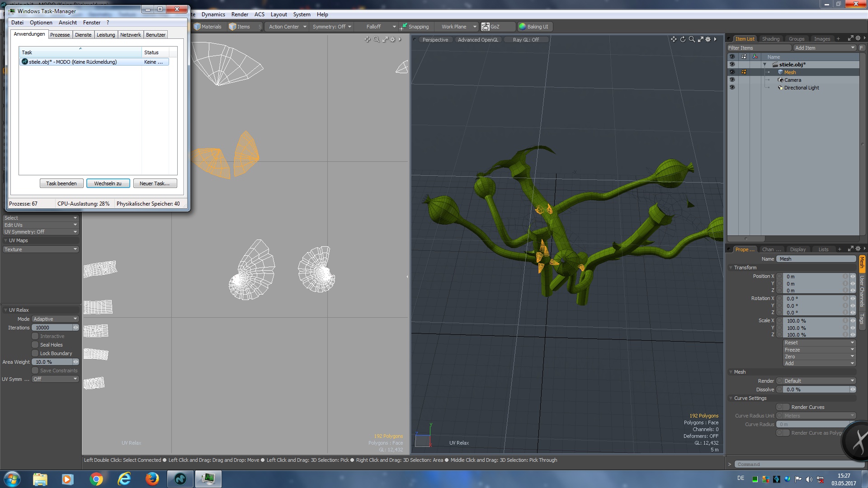
Task: Click the Task beenden button
Action: pos(61,183)
